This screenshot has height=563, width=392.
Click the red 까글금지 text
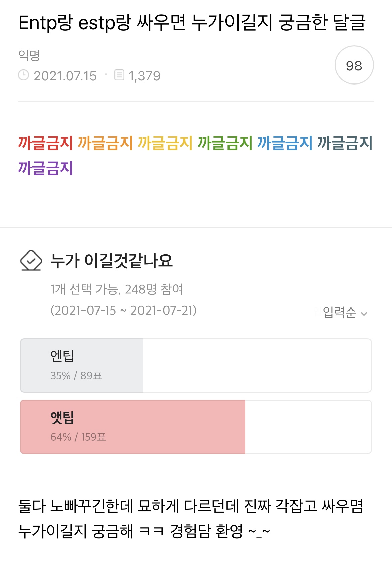click(x=45, y=143)
